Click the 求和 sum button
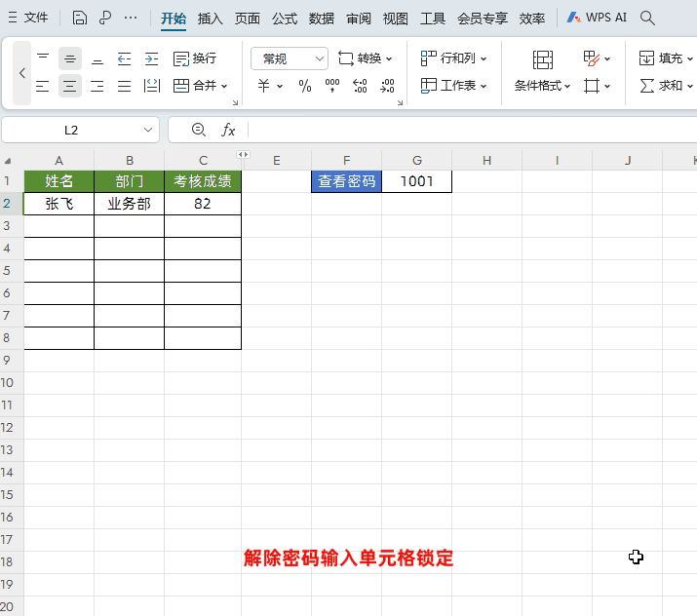This screenshot has width=697, height=616. pos(663,86)
